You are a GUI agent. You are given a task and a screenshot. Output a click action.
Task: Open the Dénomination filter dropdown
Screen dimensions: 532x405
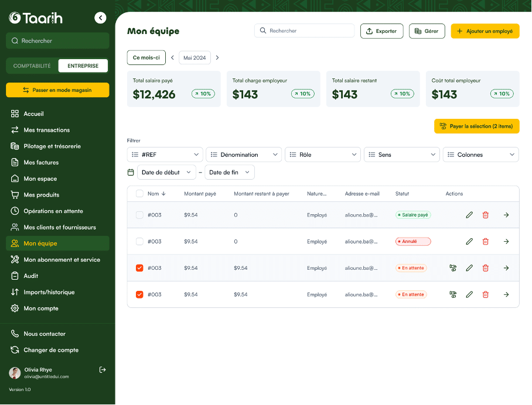[244, 155]
